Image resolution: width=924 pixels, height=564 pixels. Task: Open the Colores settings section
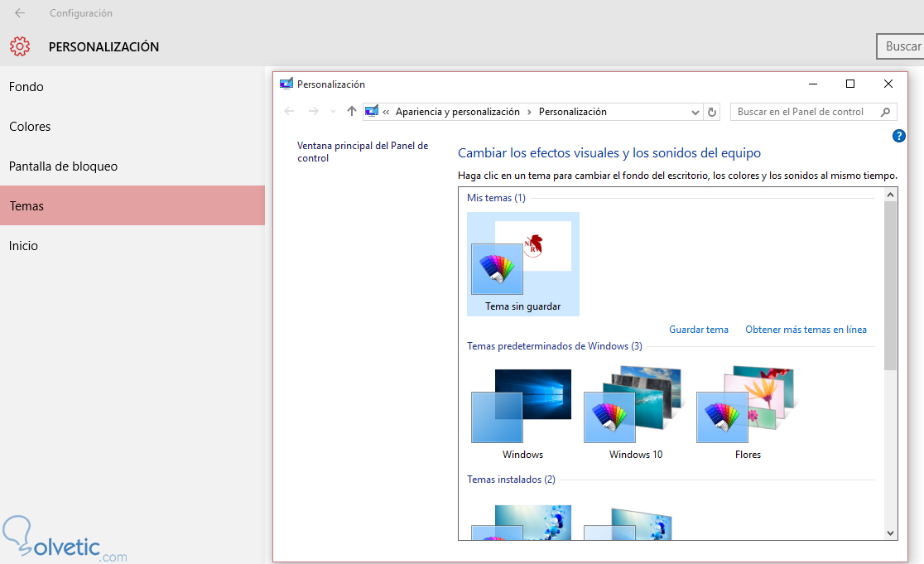pyautogui.click(x=132, y=126)
